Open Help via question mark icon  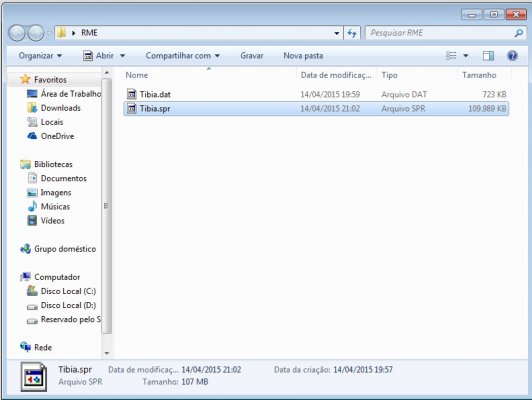[x=512, y=56]
